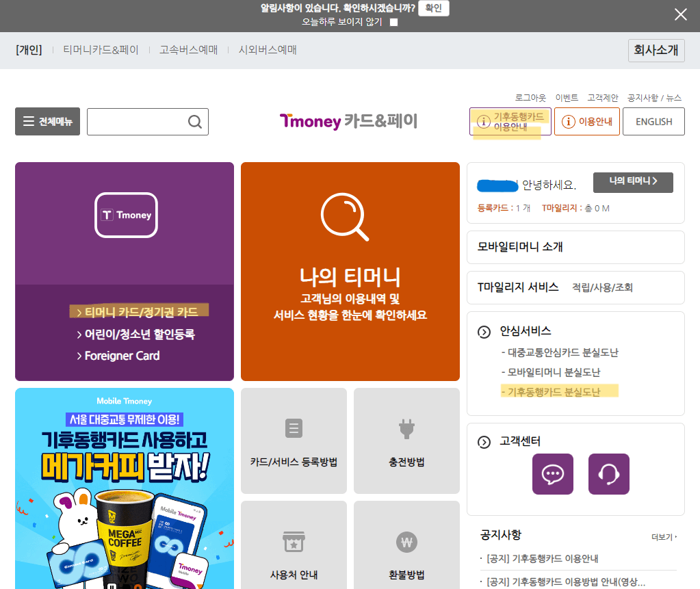The width and height of the screenshot is (700, 589).
Task: Open the [개인] tab
Action: [x=29, y=50]
